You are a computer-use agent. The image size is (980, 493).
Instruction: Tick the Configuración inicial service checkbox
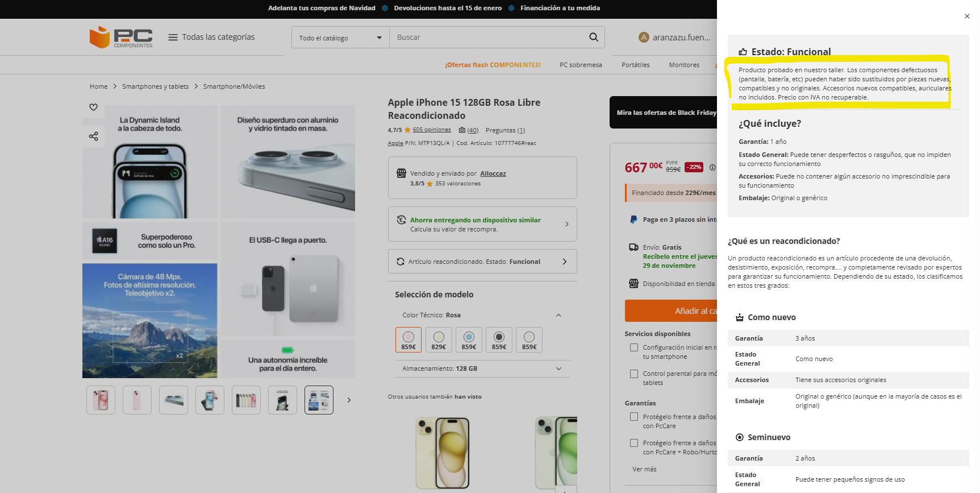(634, 347)
